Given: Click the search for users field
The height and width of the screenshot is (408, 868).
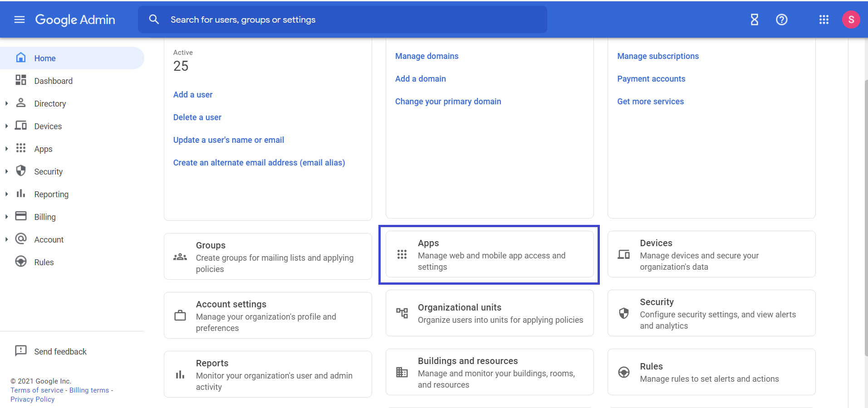Looking at the screenshot, I should pyautogui.click(x=343, y=19).
